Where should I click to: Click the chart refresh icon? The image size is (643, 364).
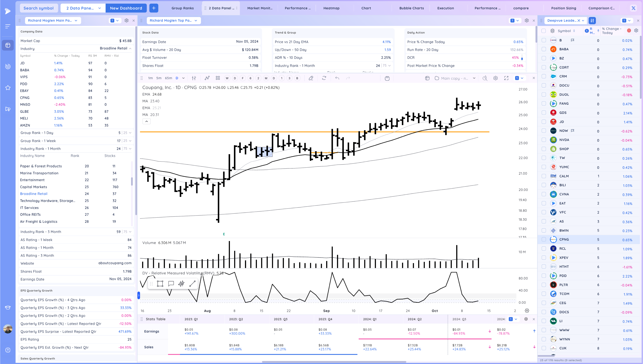click(x=324, y=78)
